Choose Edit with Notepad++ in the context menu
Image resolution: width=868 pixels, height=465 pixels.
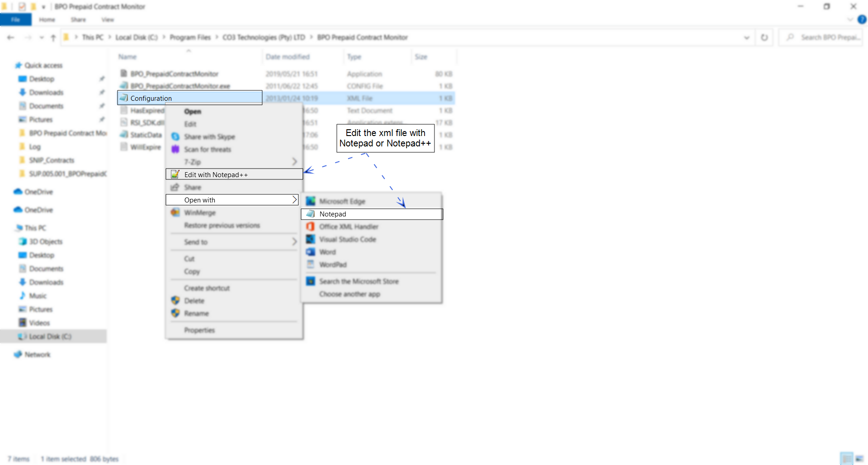pos(234,174)
